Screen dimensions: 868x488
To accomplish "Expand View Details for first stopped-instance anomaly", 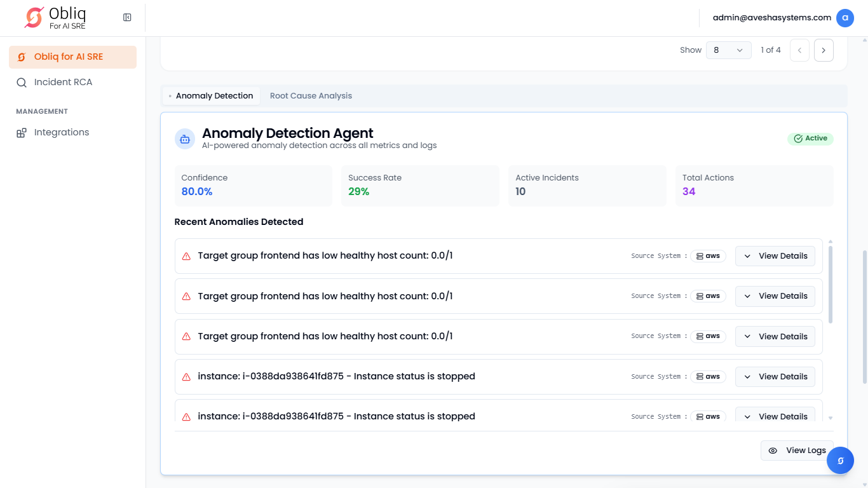I will [775, 377].
